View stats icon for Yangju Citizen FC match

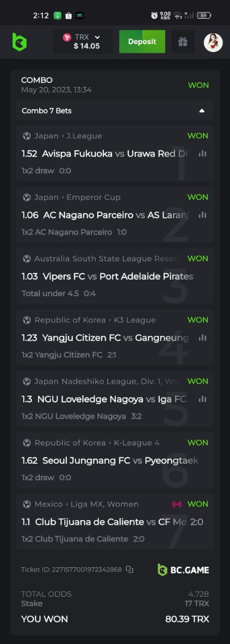click(x=202, y=338)
